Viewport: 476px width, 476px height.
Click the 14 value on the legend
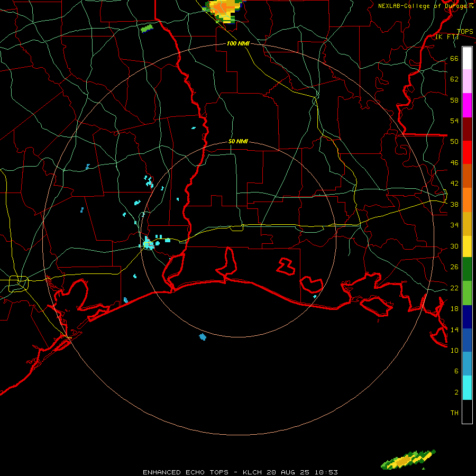(454, 329)
